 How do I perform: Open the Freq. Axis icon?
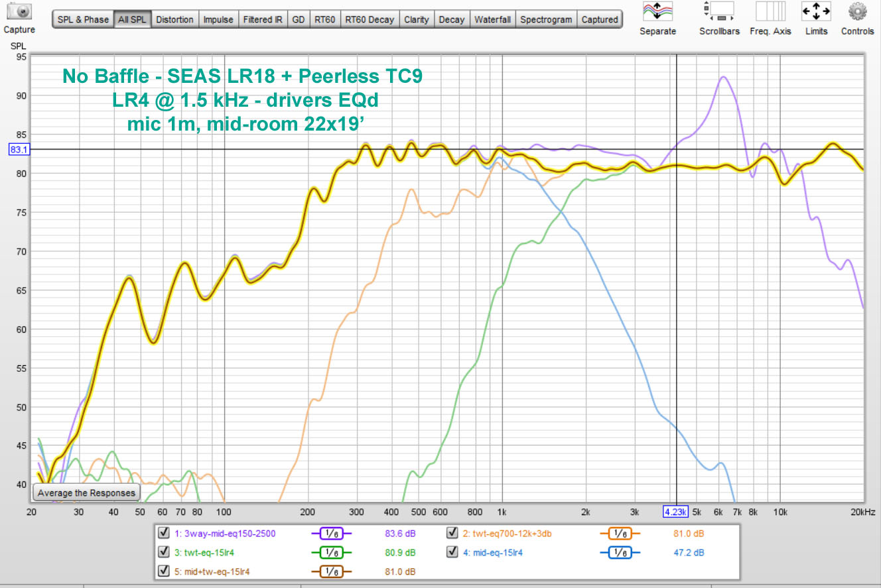[770, 11]
